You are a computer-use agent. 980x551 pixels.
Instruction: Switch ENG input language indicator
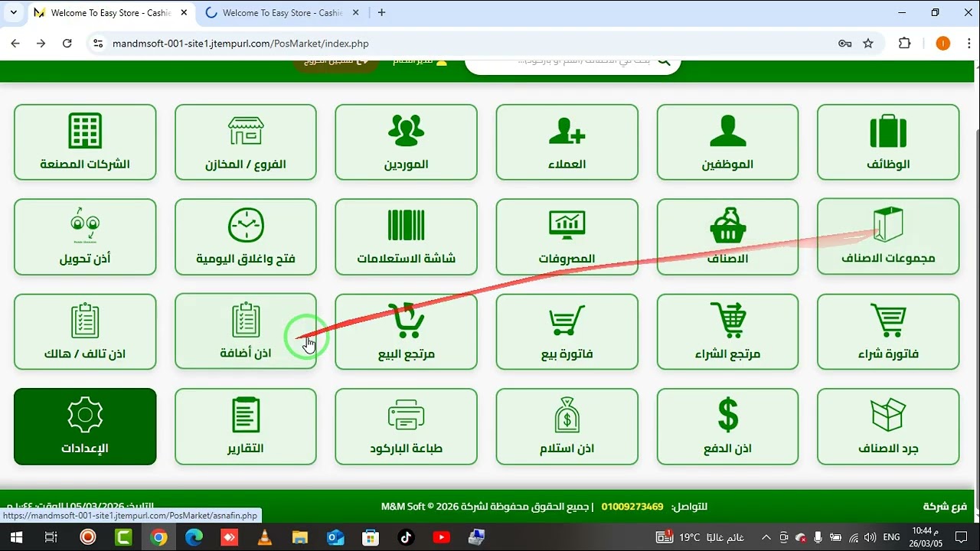(x=891, y=537)
